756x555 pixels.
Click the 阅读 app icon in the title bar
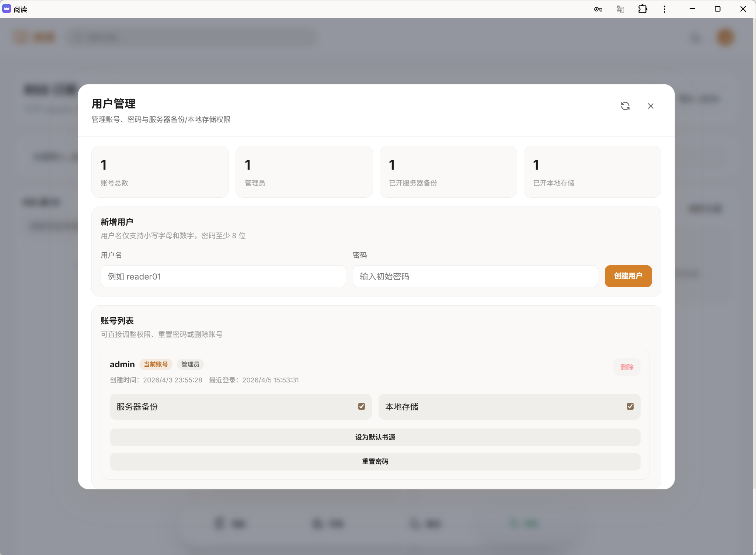coord(6,8)
